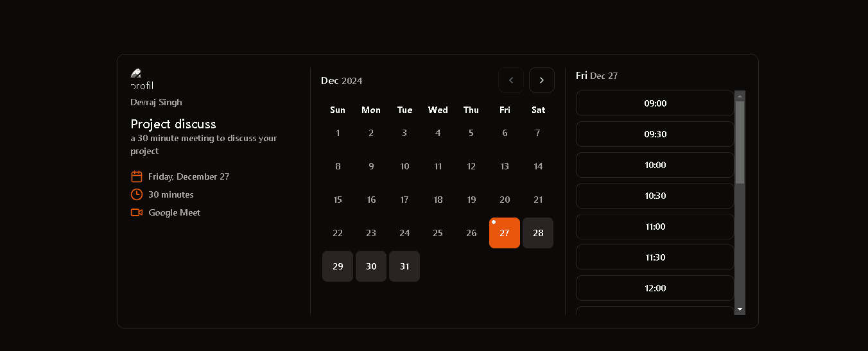
Task: Click the Dec 2024 month heading
Action: point(342,81)
